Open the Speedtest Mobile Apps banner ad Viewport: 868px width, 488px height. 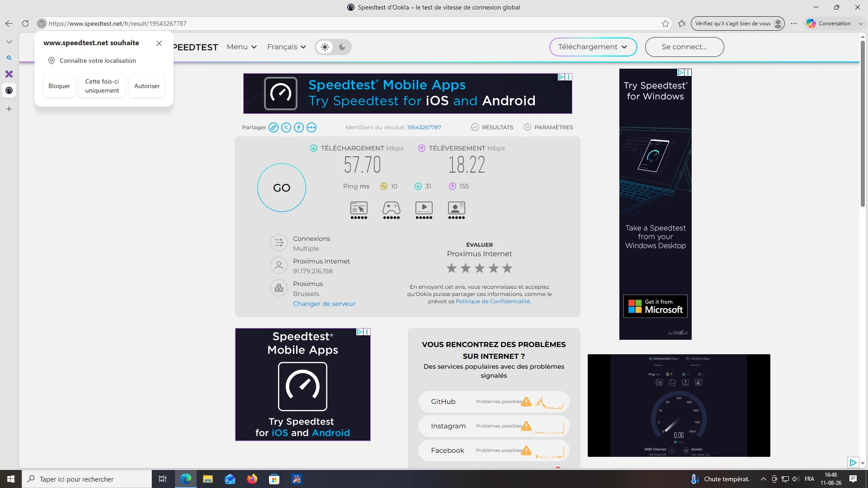pos(408,94)
